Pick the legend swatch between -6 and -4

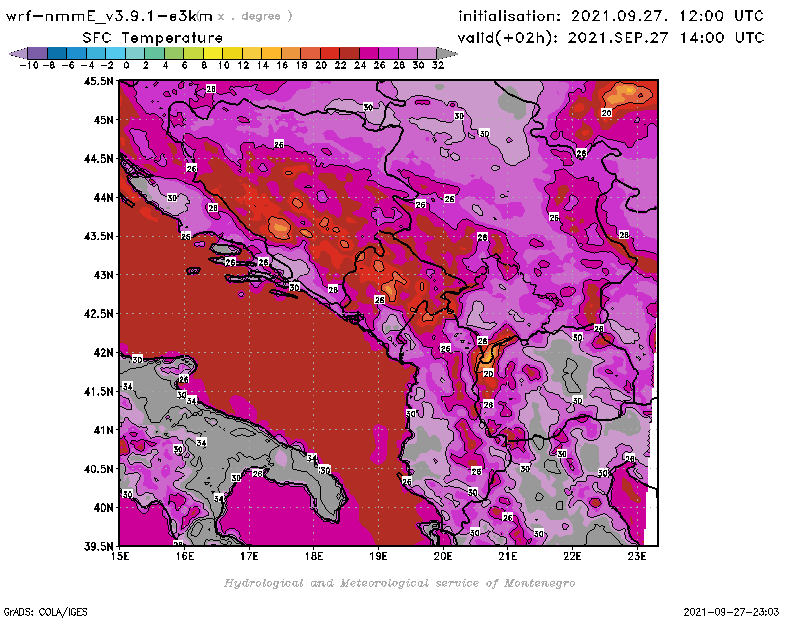point(77,53)
